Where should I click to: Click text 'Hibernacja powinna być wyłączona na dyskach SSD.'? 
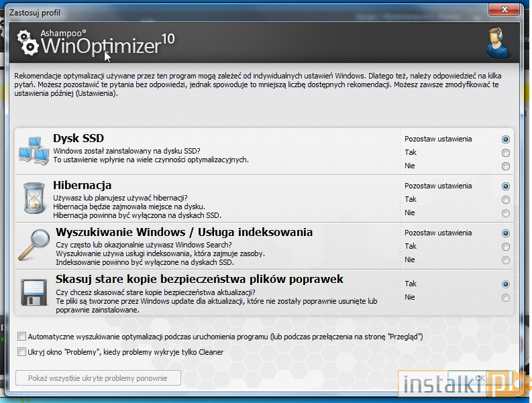pos(137,215)
